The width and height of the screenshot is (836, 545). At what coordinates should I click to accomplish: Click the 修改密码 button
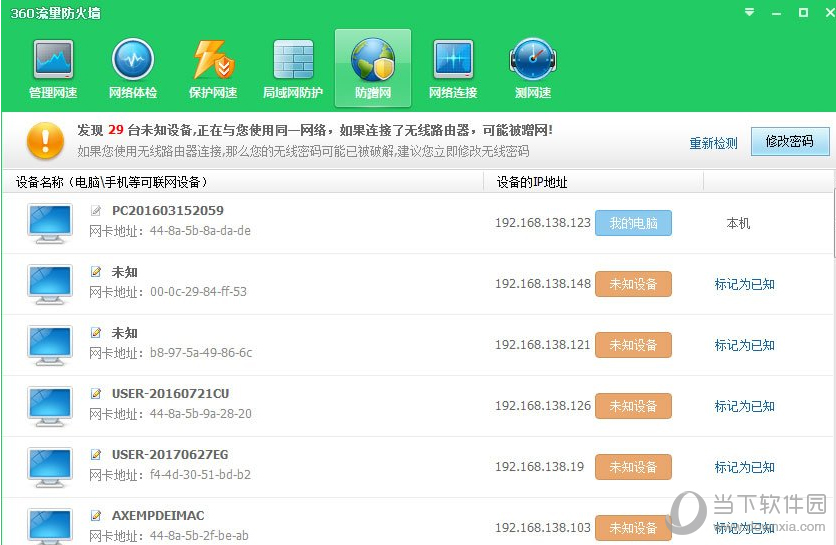790,141
